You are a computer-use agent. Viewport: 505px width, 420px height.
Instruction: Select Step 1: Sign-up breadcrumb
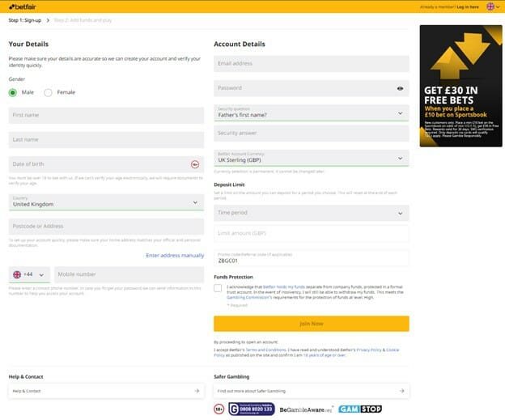25,20
